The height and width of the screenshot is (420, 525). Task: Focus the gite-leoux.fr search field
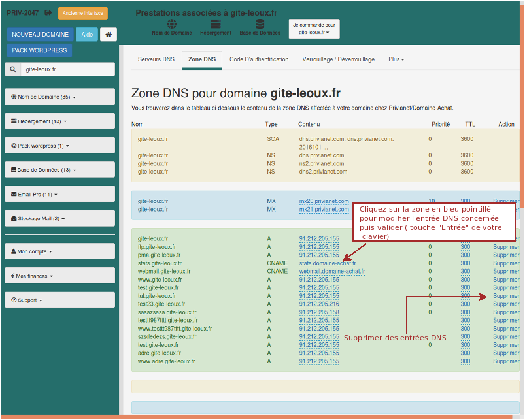68,69
